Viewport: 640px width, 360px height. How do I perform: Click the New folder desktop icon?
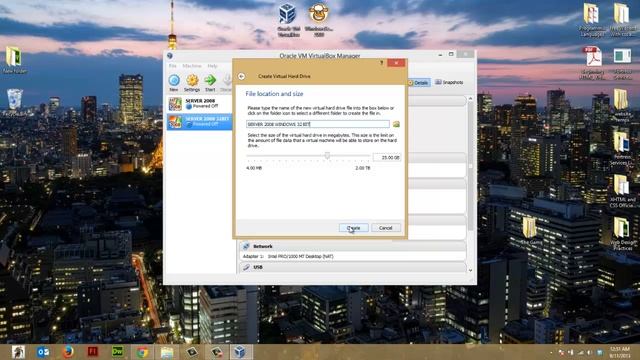click(14, 60)
